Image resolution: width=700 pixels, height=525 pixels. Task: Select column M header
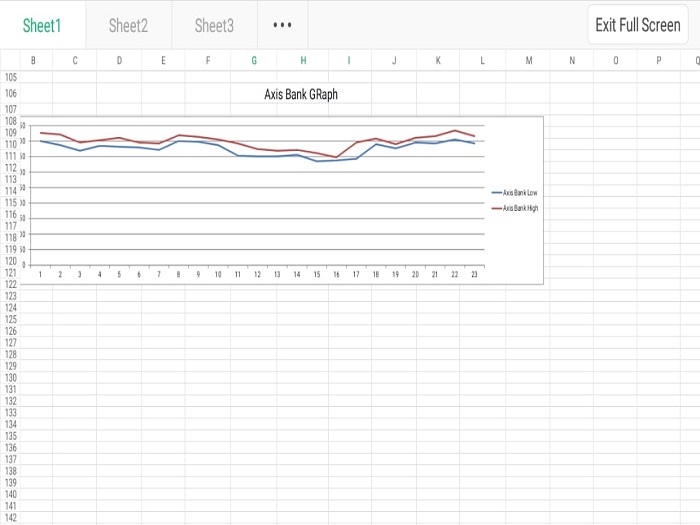coord(529,60)
